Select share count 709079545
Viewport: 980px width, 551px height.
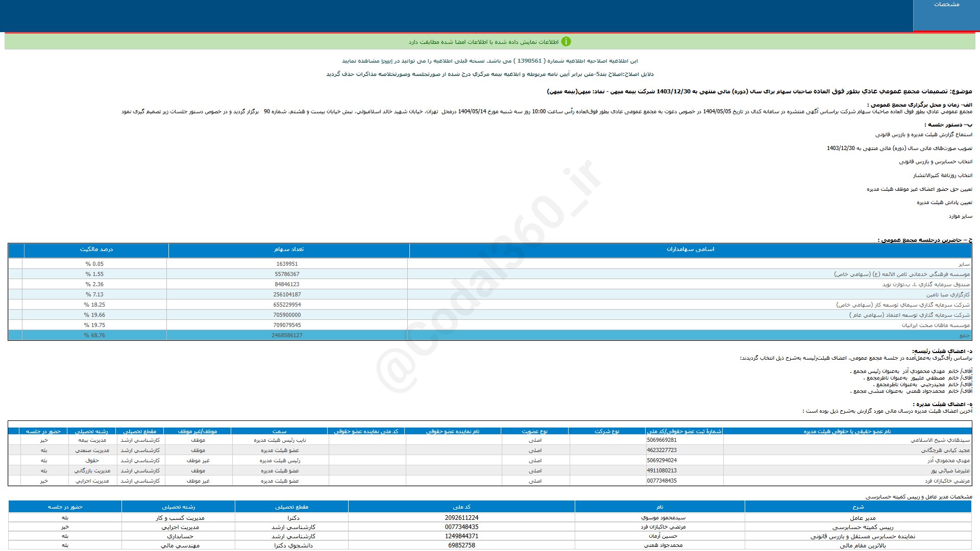[287, 325]
